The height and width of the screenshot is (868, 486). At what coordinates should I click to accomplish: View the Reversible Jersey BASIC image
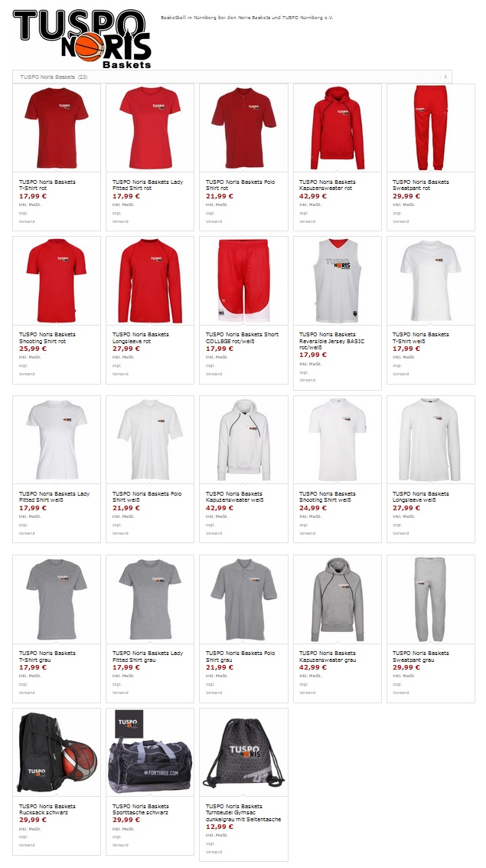tap(338, 280)
